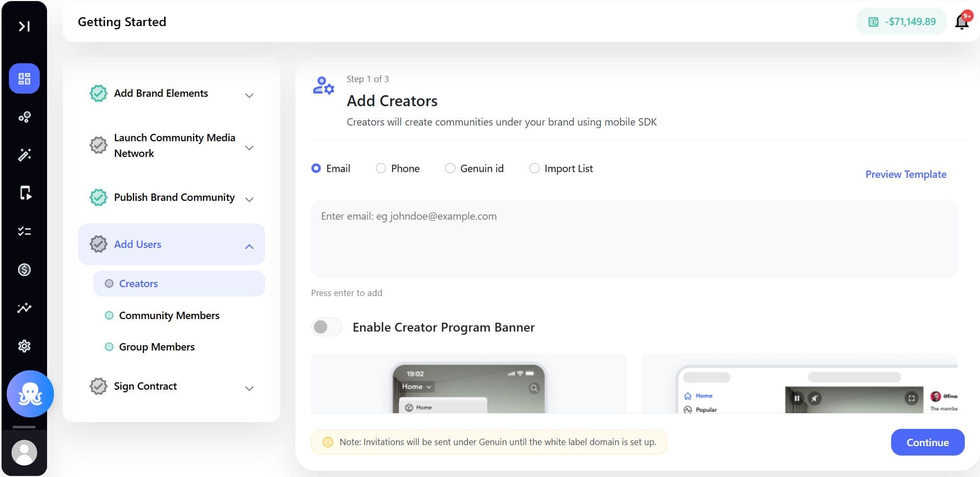Expand the Add Brand Elements section
Viewport: 980px width, 477px height.
pyautogui.click(x=172, y=94)
